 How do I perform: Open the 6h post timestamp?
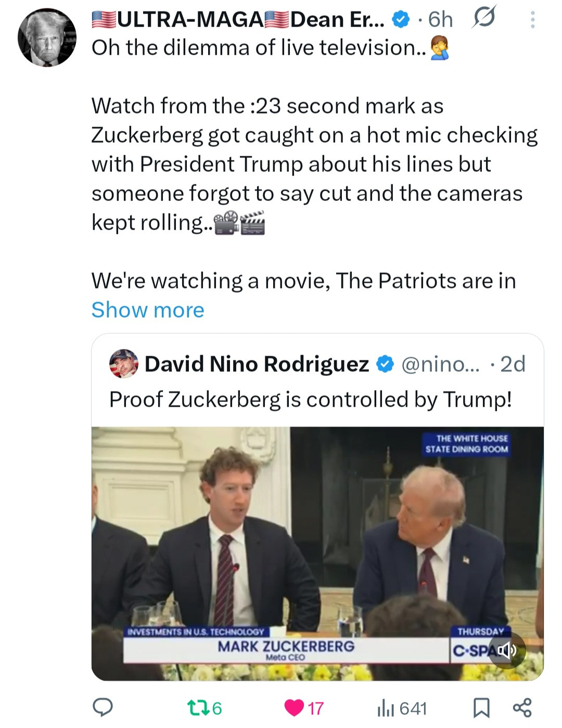click(x=440, y=20)
